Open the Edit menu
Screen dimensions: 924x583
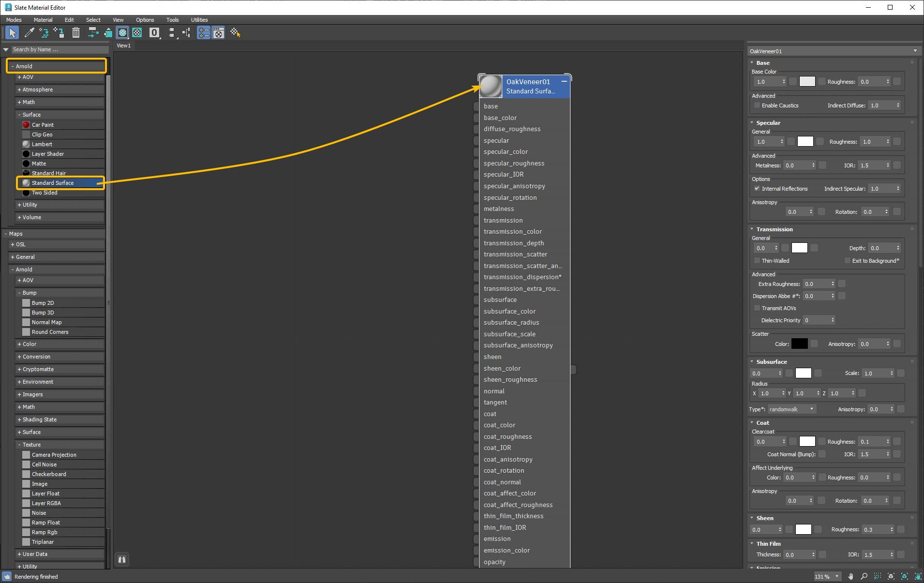[69, 20]
